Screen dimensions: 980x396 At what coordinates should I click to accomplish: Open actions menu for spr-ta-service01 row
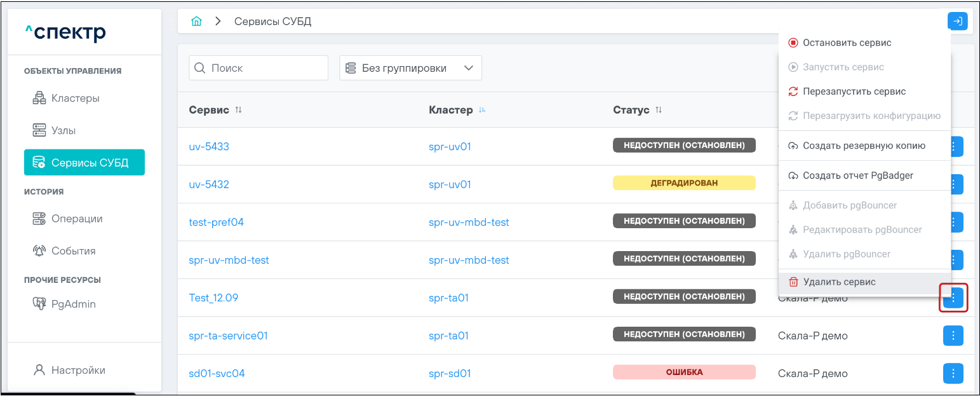coord(953,336)
